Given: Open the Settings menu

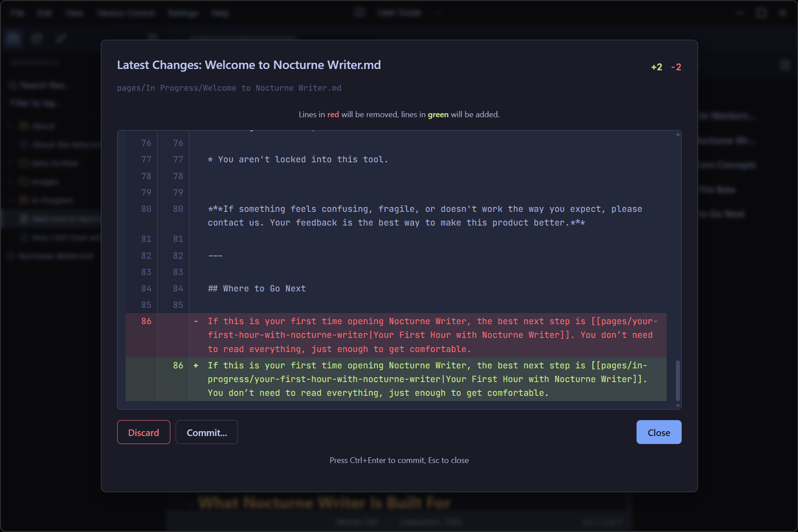Looking at the screenshot, I should (x=183, y=13).
